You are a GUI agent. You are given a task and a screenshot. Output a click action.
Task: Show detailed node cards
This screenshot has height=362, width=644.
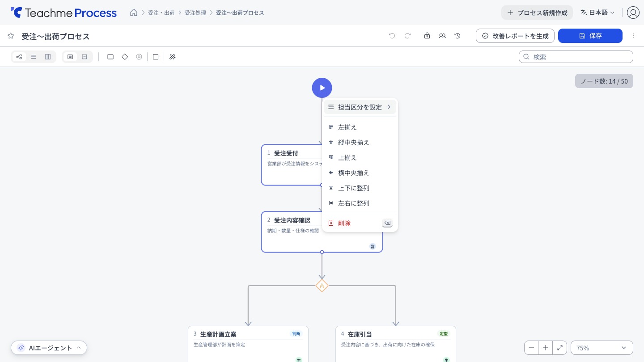point(70,57)
